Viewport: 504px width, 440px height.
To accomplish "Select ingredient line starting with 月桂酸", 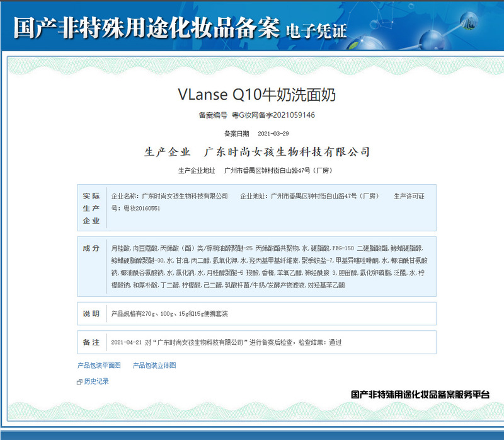I will (266, 248).
